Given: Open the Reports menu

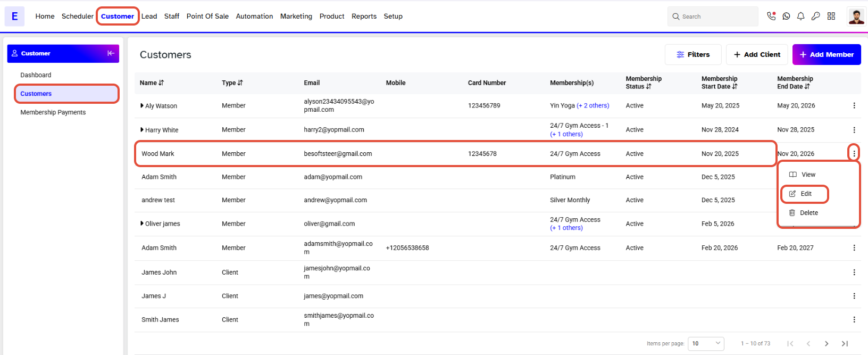Looking at the screenshot, I should [364, 16].
